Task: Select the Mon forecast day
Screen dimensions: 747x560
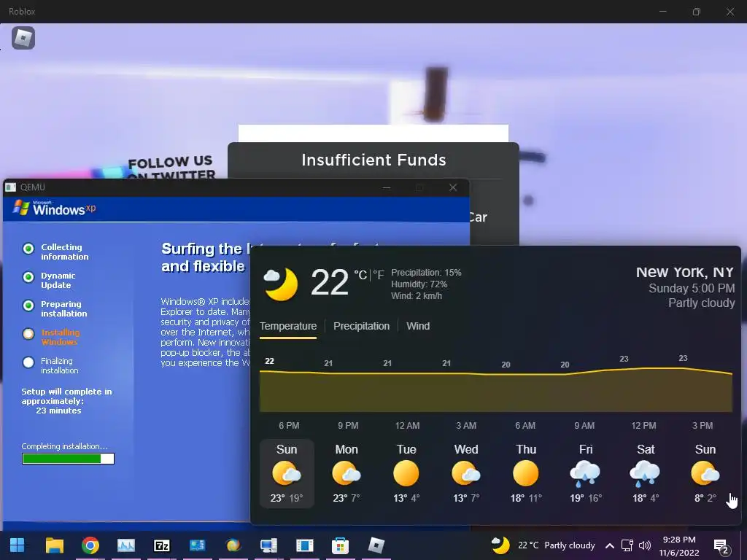Action: 347,473
